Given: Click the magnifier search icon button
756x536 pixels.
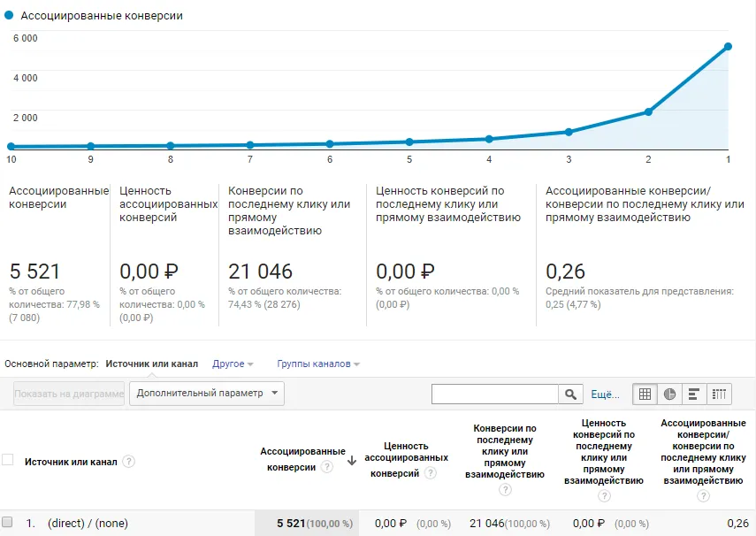Looking at the screenshot, I should click(x=571, y=394).
